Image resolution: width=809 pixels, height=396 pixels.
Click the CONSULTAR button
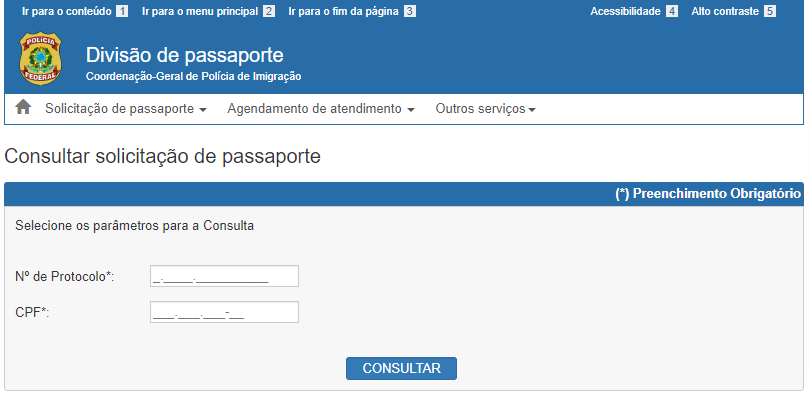click(401, 368)
